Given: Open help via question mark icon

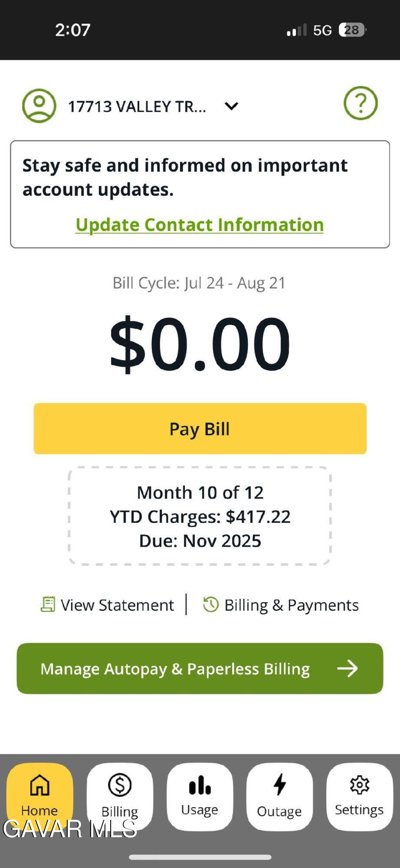Looking at the screenshot, I should [x=361, y=103].
